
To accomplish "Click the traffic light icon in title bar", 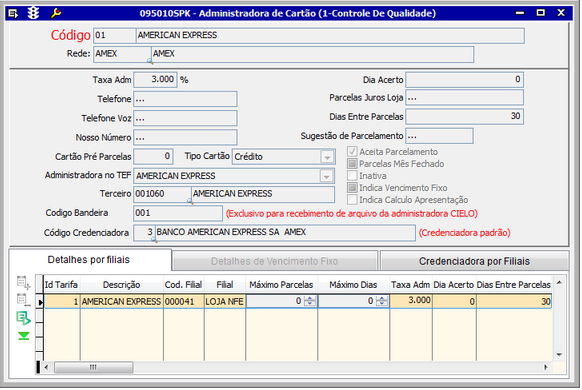I will (33, 13).
